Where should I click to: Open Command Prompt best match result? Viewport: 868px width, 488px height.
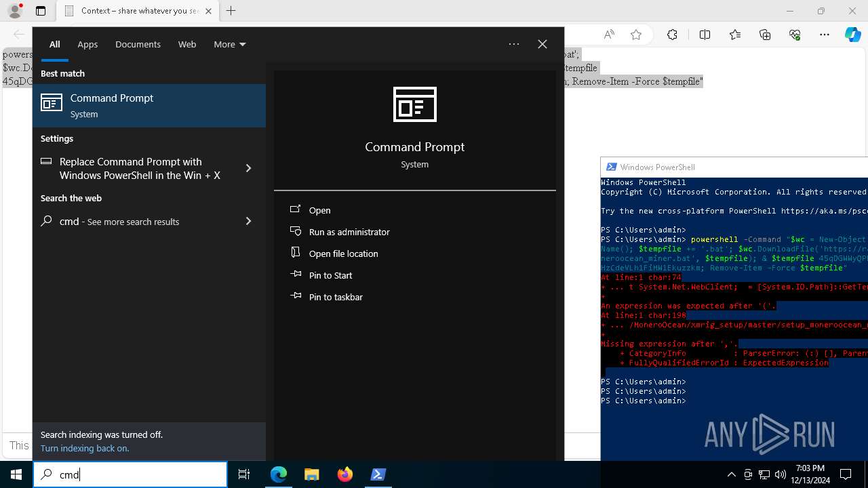[x=149, y=106]
